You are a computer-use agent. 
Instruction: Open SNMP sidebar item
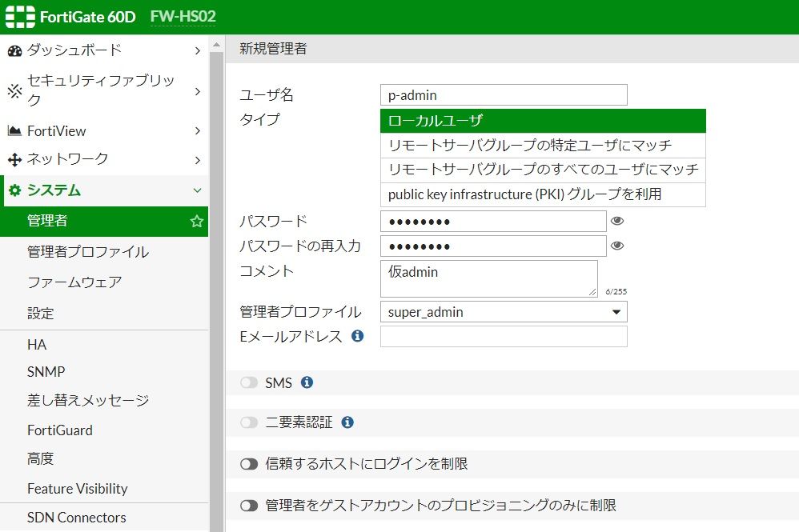coord(104,372)
